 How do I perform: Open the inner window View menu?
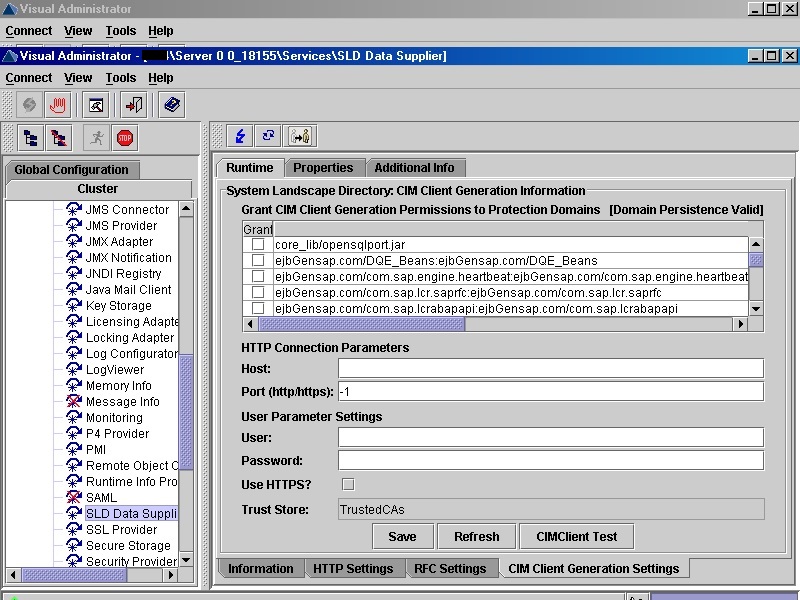(78, 78)
